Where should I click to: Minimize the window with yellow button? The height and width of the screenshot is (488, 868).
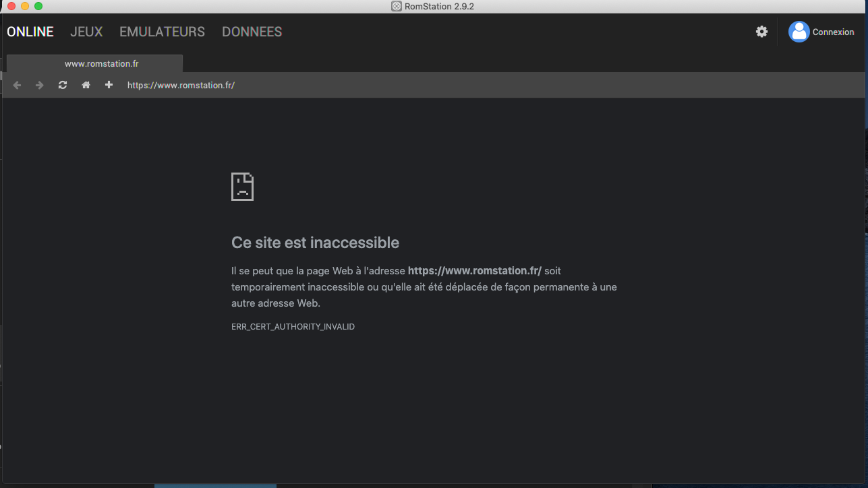click(25, 6)
